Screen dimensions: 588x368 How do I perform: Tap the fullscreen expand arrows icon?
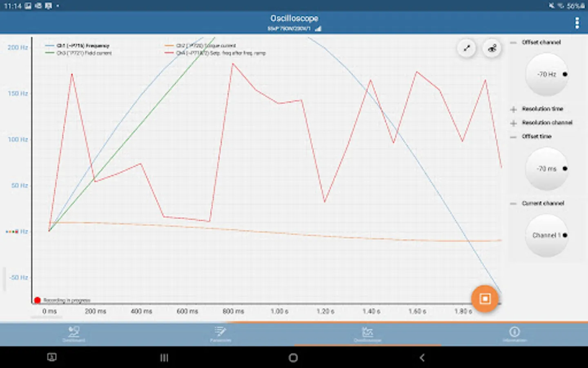pos(467,48)
